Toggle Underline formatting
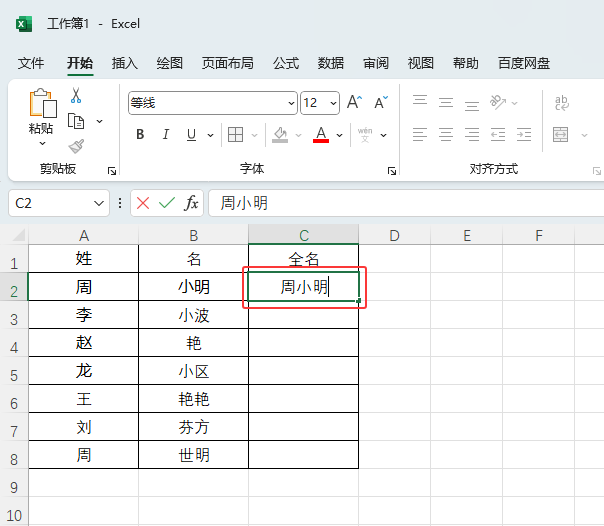Screen dimensions: 604x526 191,135
